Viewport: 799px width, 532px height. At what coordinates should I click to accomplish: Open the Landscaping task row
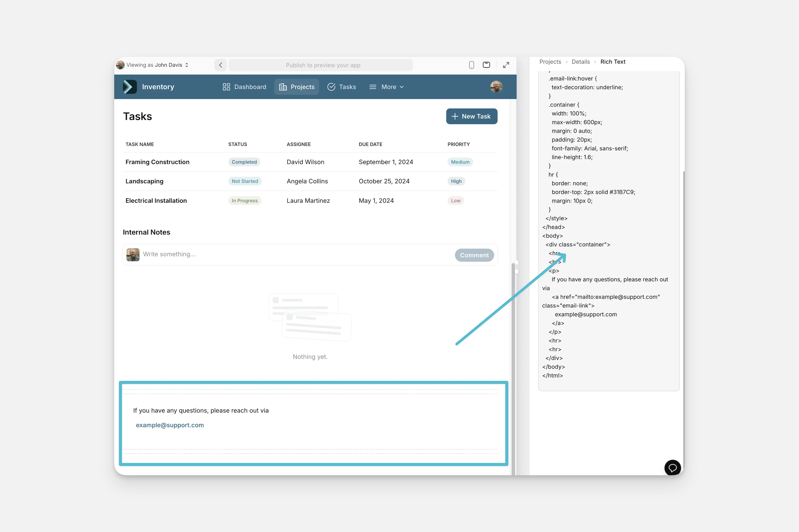[x=310, y=181]
